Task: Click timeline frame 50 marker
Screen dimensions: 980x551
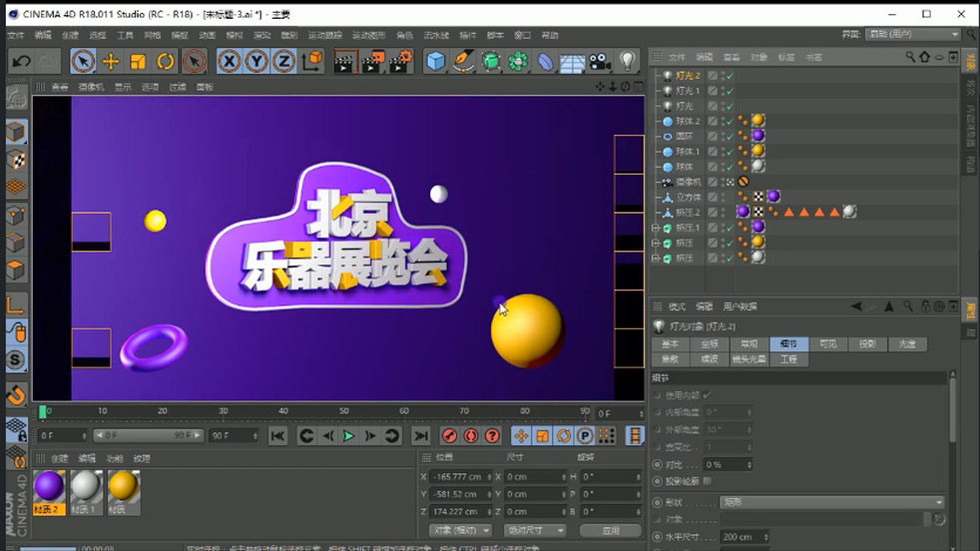Action: 343,411
